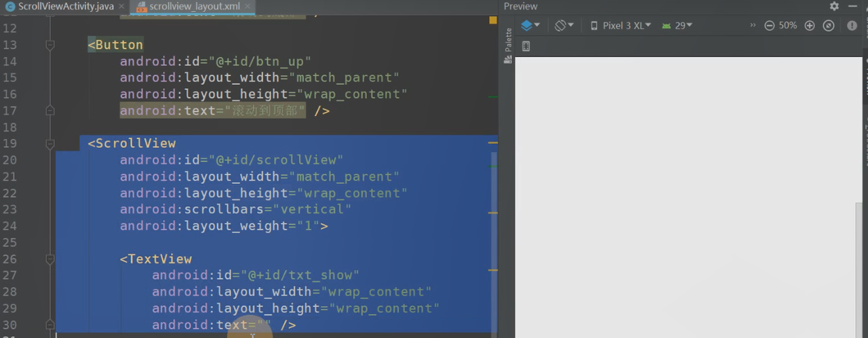Viewport: 868px width, 338px height.
Task: Show warnings and errors icon
Action: pyautogui.click(x=852, y=25)
